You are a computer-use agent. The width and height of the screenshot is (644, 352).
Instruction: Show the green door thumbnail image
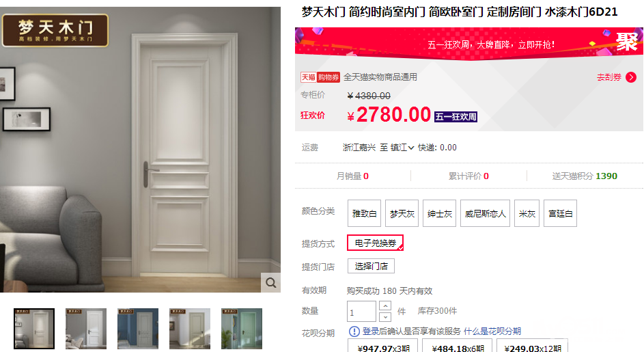242,329
